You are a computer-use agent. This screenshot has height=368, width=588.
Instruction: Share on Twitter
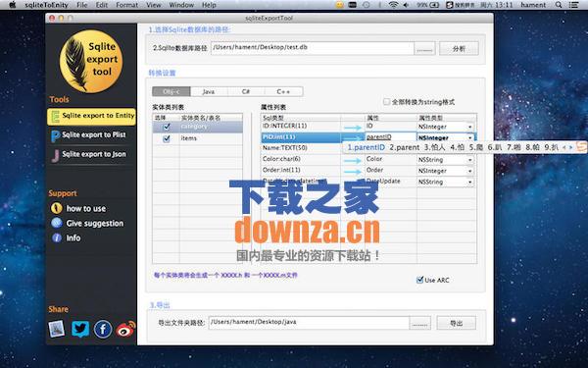coord(80,329)
